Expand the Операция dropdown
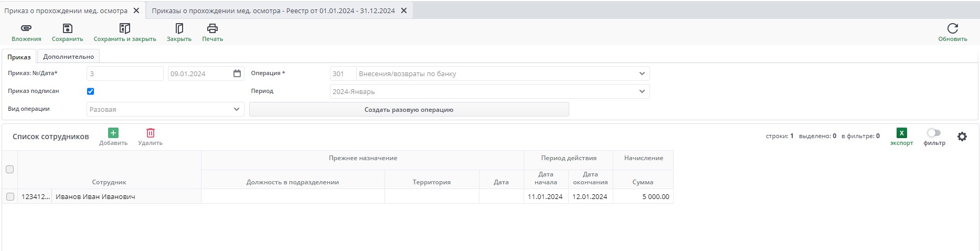The height and width of the screenshot is (251, 980). click(642, 74)
